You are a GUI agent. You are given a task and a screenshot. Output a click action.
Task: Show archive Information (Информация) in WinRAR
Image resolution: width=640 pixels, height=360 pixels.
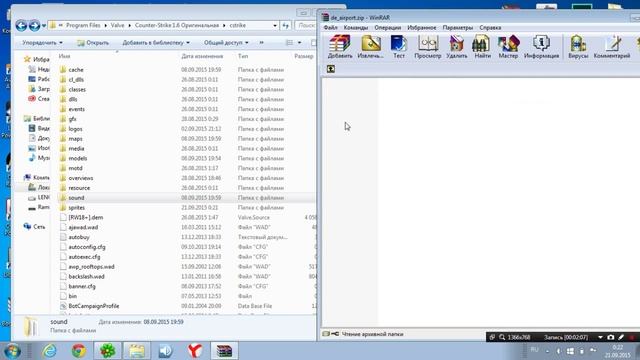pos(541,47)
